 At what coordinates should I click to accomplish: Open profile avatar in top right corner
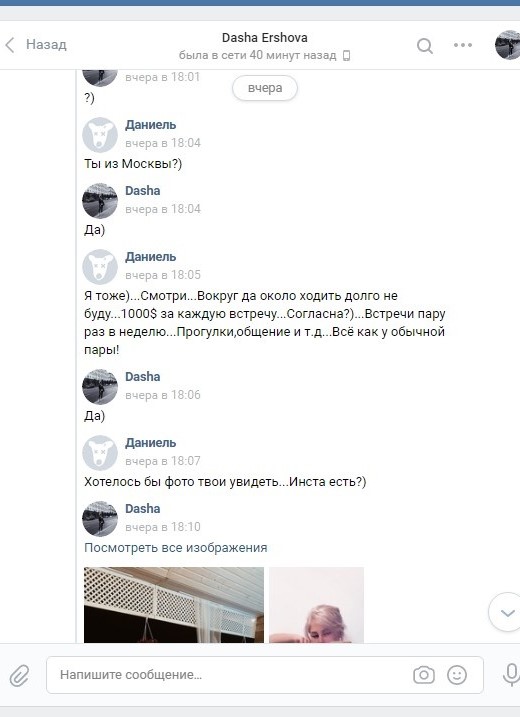click(x=508, y=45)
